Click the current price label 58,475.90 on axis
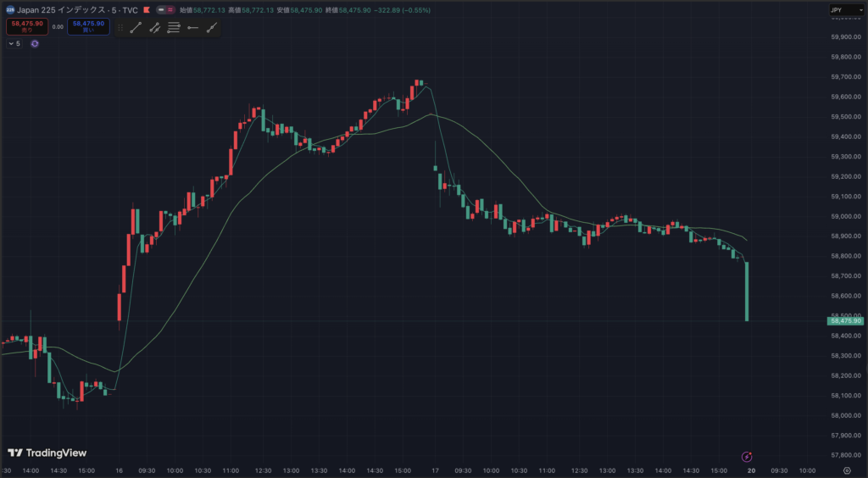This screenshot has width=868, height=478. tap(845, 321)
